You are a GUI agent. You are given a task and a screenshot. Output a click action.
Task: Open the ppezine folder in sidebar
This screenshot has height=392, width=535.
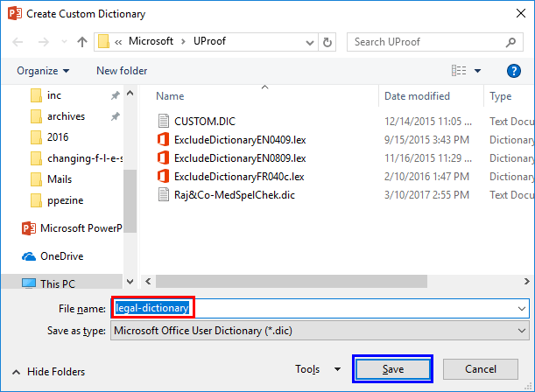click(x=65, y=200)
